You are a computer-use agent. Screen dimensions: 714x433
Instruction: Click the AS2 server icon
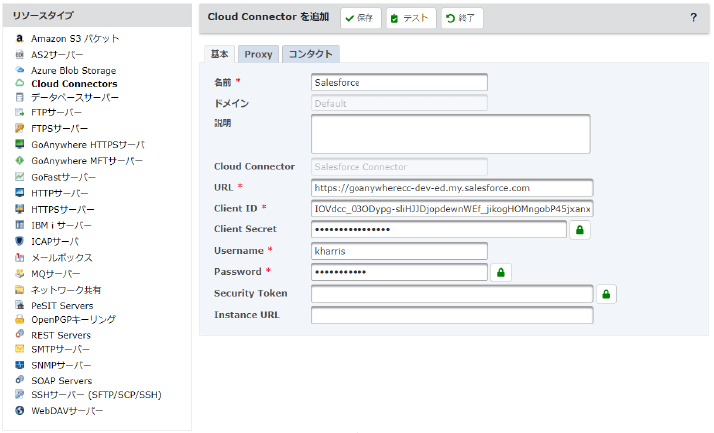[x=20, y=55]
